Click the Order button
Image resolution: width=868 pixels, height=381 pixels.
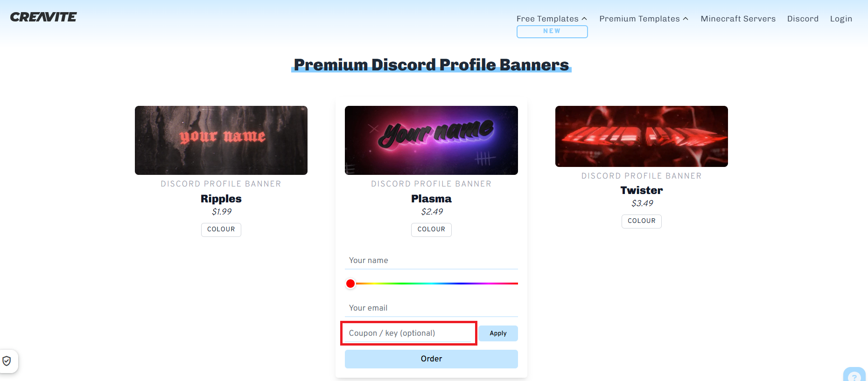(x=431, y=359)
